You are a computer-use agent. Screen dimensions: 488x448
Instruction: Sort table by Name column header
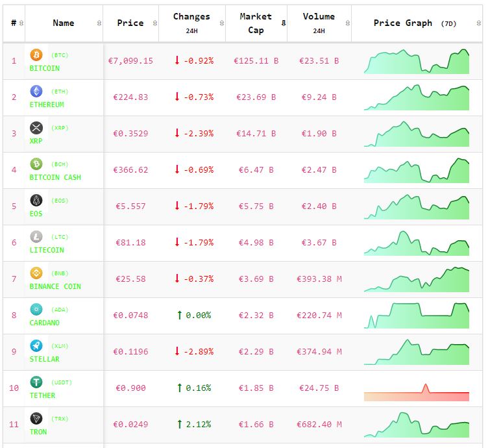click(64, 23)
